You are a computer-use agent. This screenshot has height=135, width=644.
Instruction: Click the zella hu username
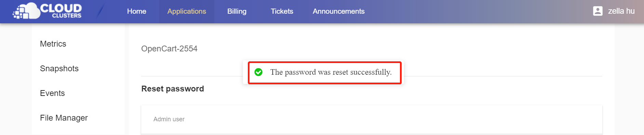coord(621,11)
